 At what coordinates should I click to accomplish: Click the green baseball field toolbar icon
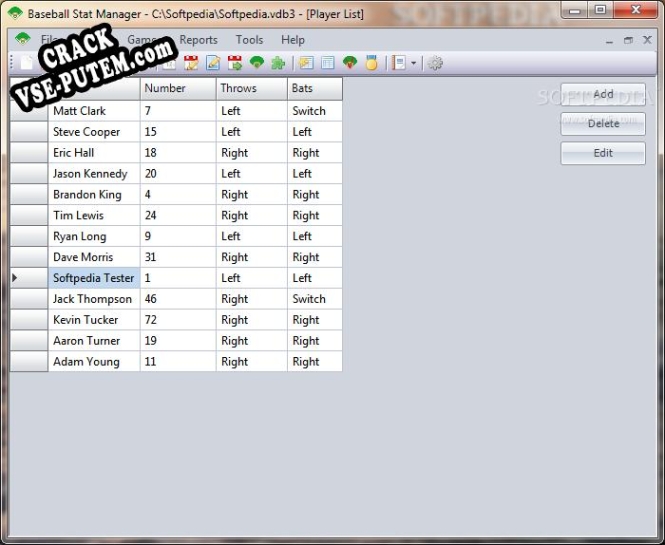[257, 63]
